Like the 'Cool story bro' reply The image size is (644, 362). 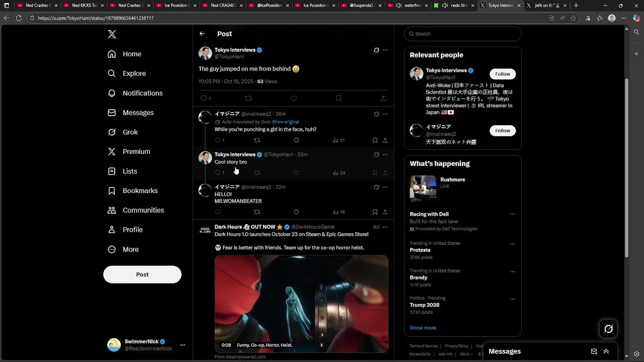(x=296, y=173)
